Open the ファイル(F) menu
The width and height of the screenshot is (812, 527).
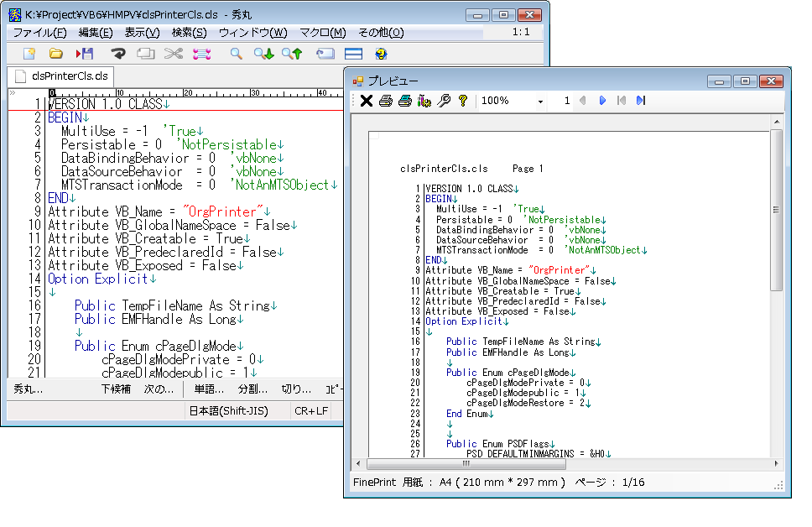[39, 33]
